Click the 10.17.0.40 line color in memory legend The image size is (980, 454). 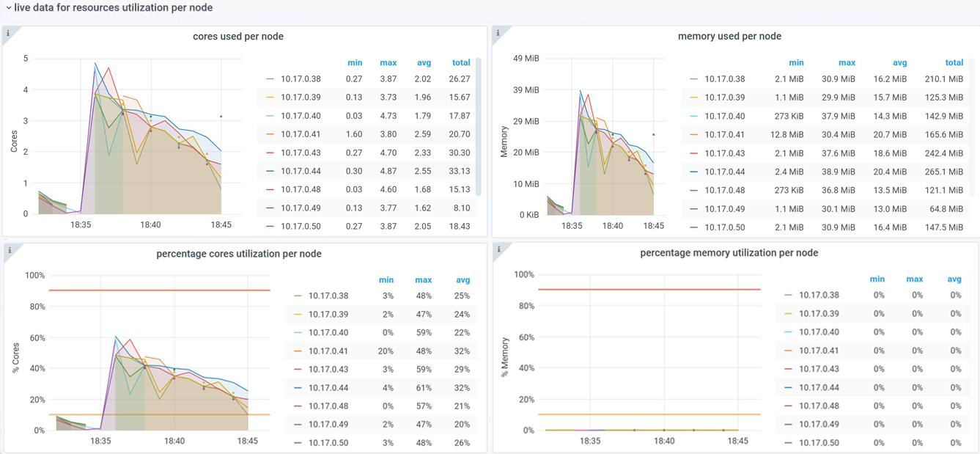(694, 117)
